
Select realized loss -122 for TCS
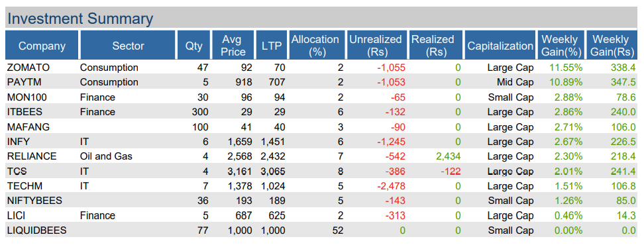coord(451,171)
